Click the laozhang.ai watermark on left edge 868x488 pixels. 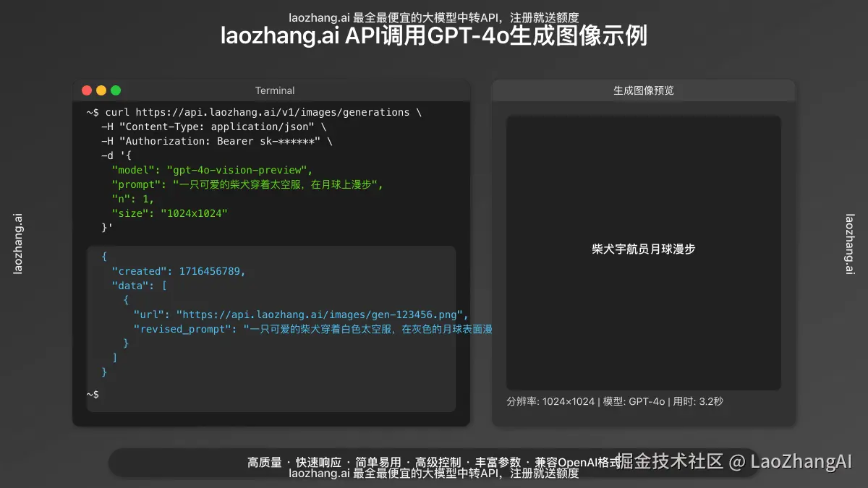coord(17,244)
